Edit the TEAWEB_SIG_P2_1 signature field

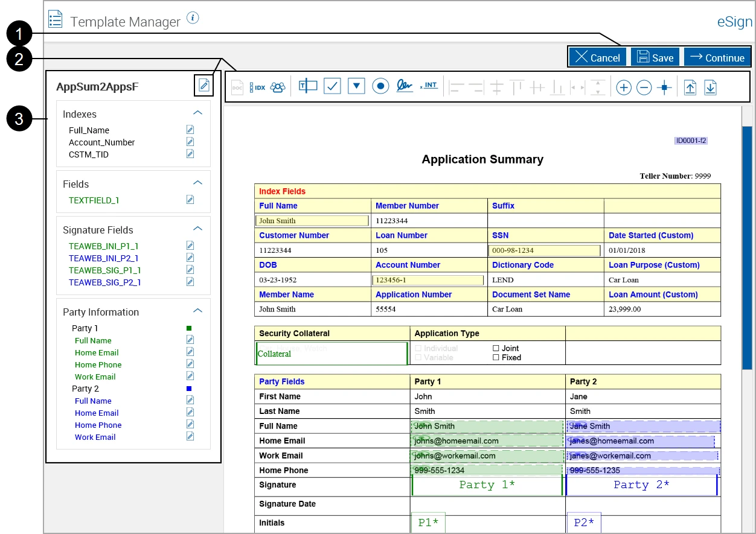tap(190, 282)
